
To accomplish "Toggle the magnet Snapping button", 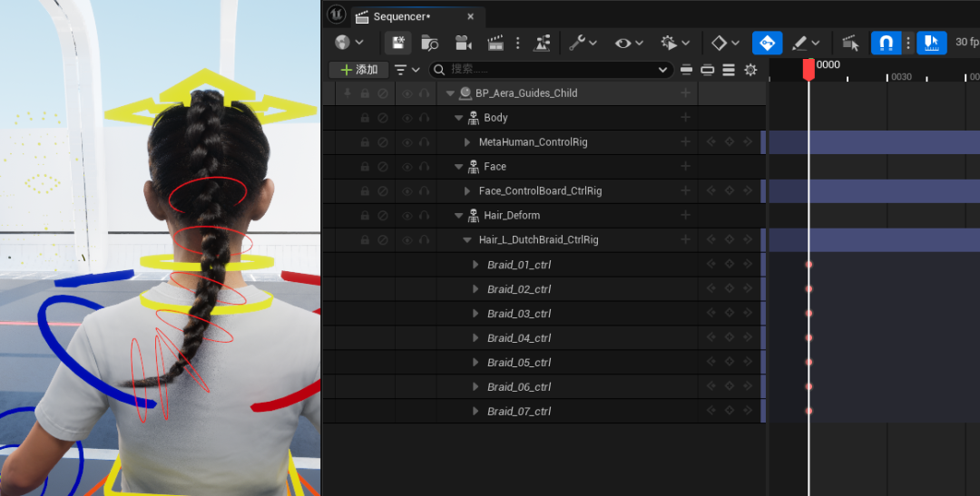I will tap(886, 43).
